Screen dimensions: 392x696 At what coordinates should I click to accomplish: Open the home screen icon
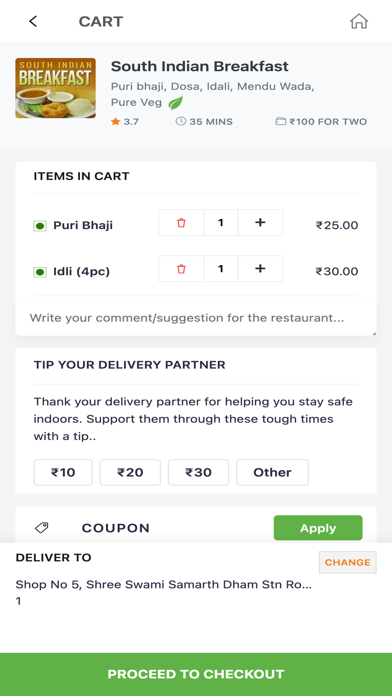pyautogui.click(x=359, y=21)
